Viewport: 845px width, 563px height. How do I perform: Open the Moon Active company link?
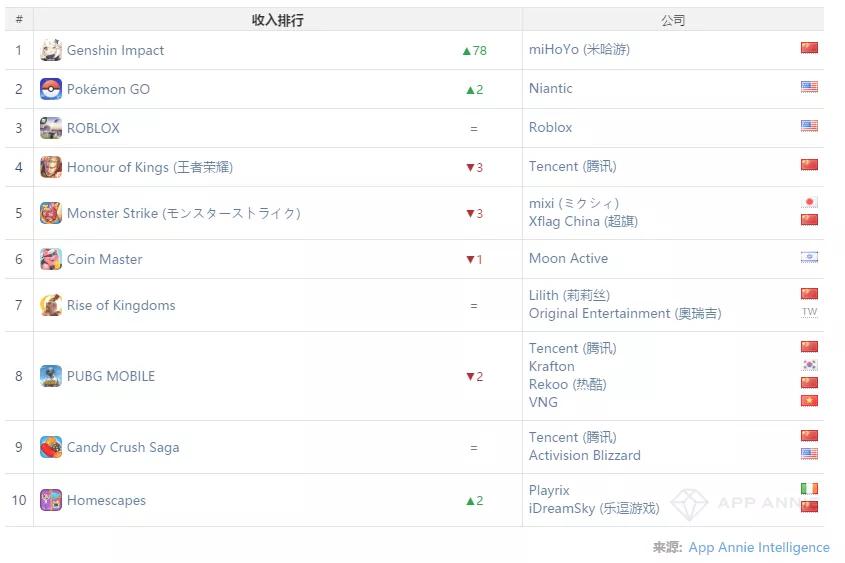[x=568, y=259]
